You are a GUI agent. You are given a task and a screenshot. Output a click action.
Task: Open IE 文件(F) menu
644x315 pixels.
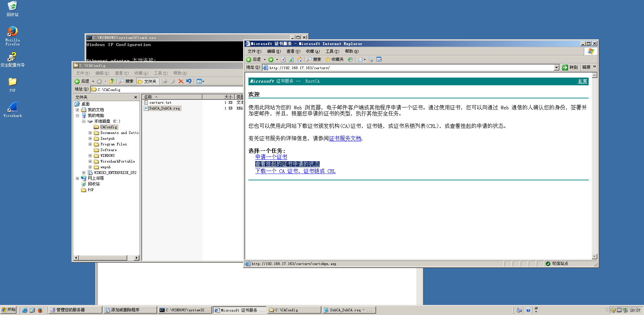[254, 51]
